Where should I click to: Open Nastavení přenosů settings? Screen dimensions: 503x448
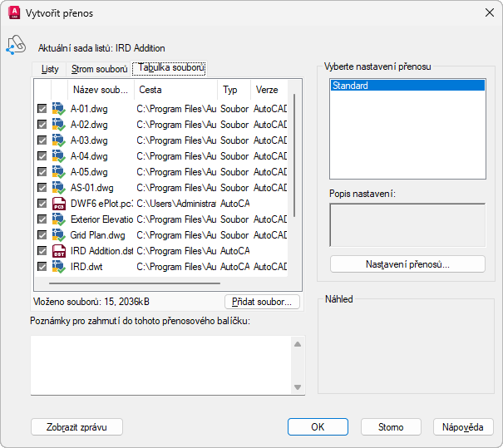pos(407,264)
